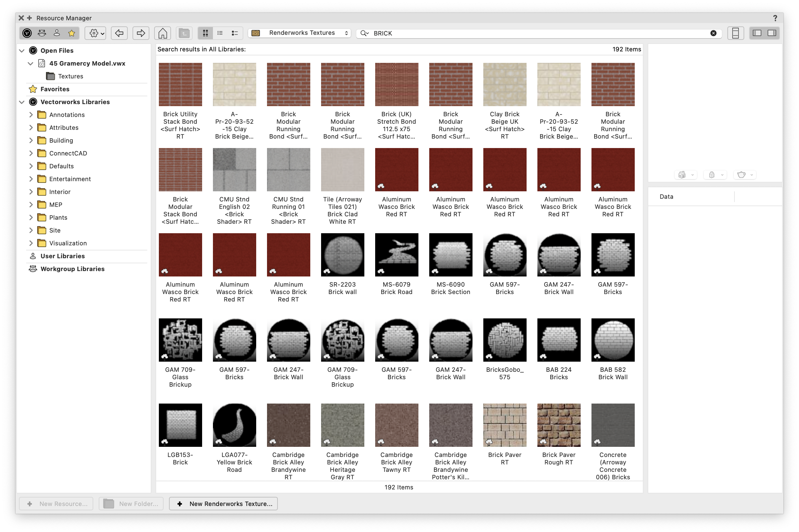This screenshot has height=532, width=799.
Task: Open Renderworks Textures resource type dropdown
Action: 300,33
